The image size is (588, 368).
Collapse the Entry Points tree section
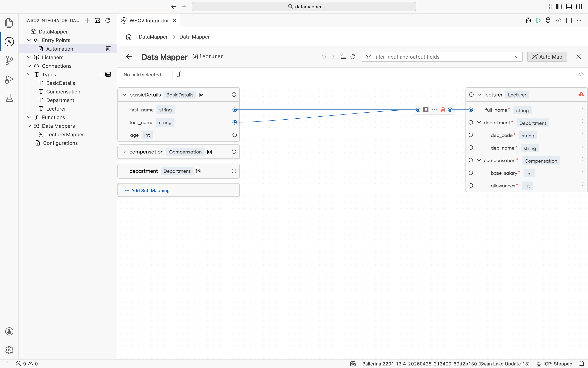[x=29, y=40]
